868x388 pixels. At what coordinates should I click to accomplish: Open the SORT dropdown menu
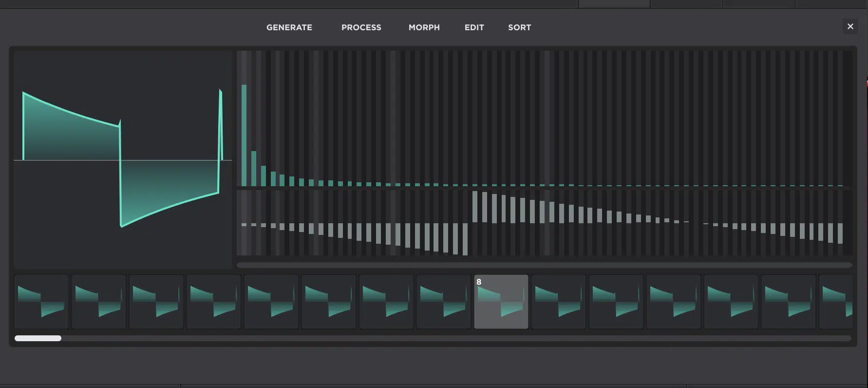(x=519, y=27)
